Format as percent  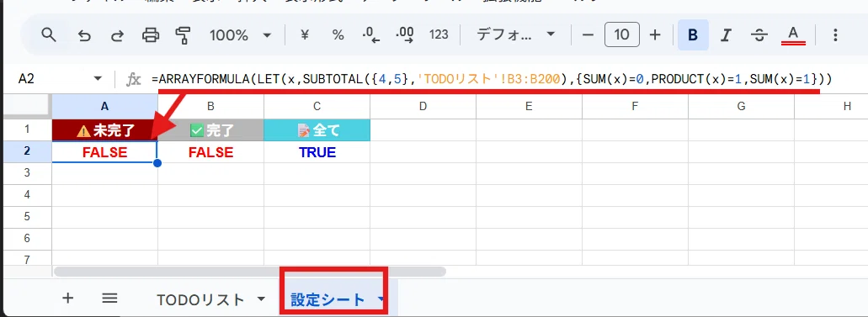click(338, 35)
